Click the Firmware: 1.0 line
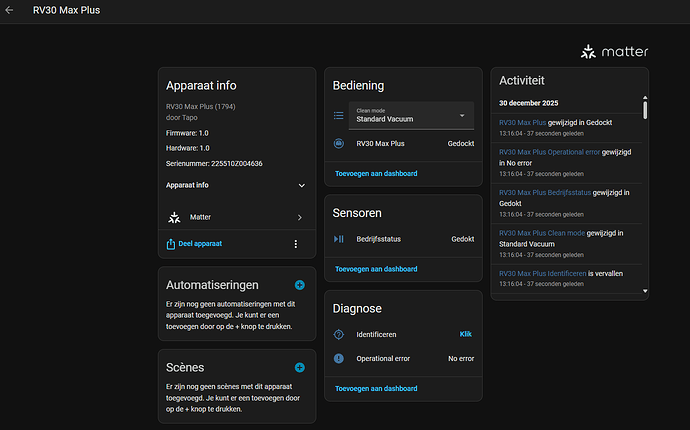This screenshot has height=430, width=690. [187, 133]
